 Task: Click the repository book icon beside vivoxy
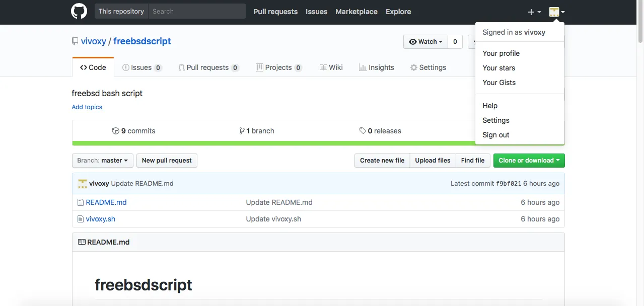75,41
